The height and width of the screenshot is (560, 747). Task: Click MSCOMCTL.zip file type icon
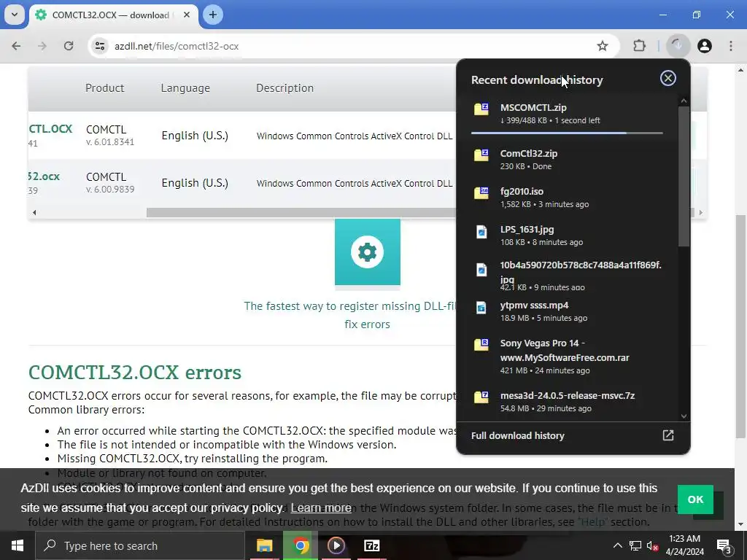coord(481,109)
